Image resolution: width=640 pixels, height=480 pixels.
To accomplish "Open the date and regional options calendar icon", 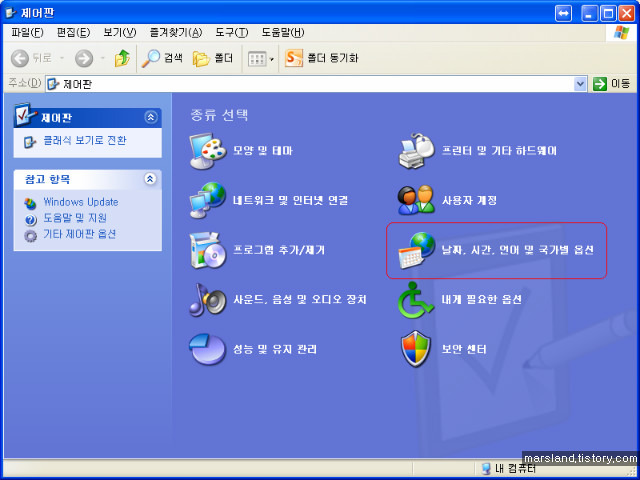I will 416,250.
